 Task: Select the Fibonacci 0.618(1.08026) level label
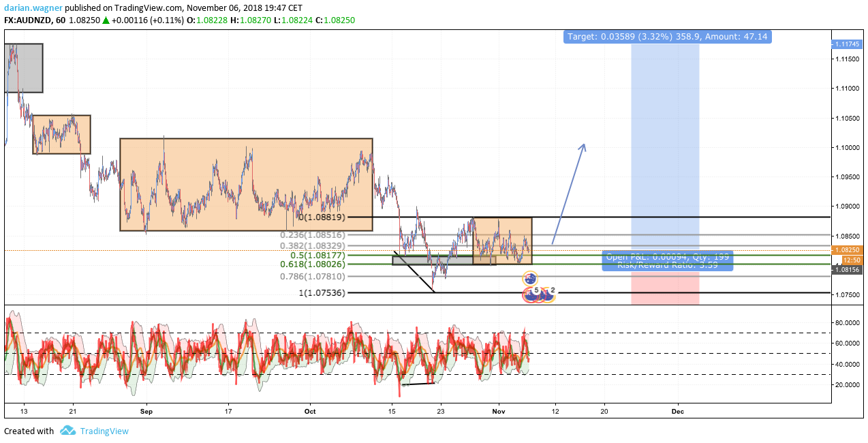coord(313,264)
